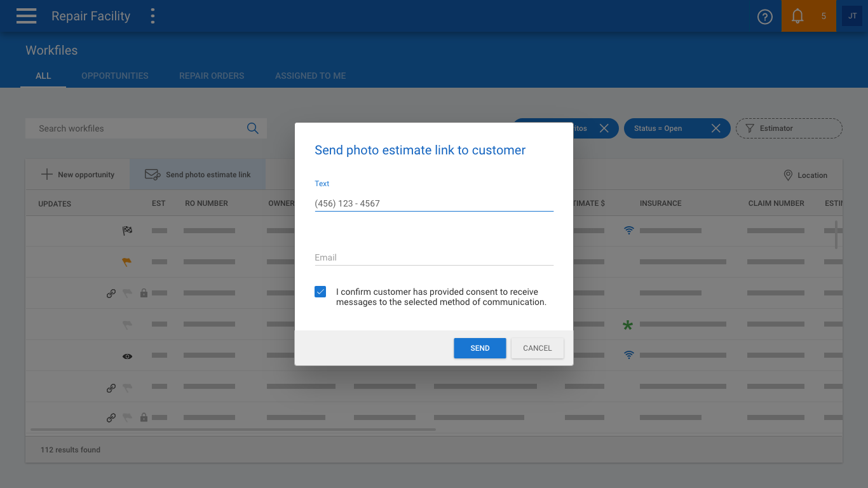Click the search magnifier icon
The image size is (868, 488).
[252, 128]
